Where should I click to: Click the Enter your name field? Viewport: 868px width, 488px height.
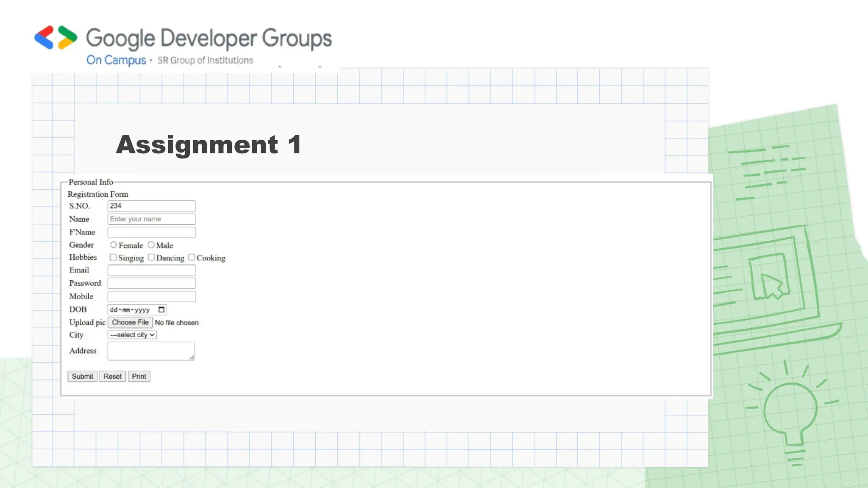[151, 219]
